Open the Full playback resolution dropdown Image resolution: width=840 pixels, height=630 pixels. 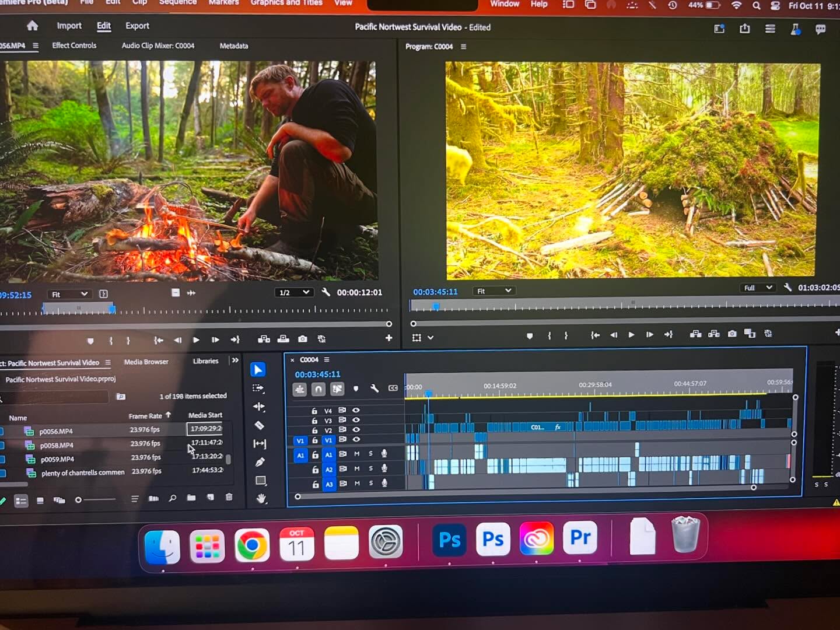click(757, 288)
